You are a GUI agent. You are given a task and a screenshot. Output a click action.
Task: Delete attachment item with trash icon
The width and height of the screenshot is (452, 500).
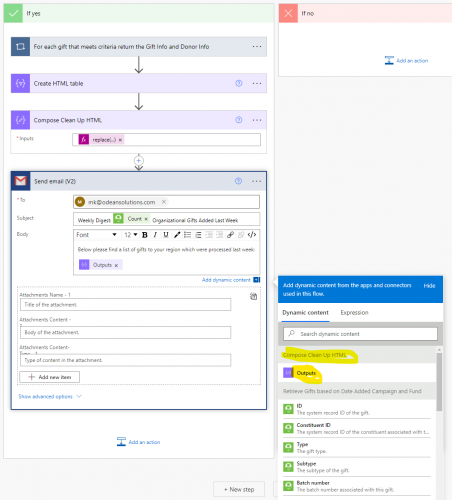pyautogui.click(x=253, y=296)
